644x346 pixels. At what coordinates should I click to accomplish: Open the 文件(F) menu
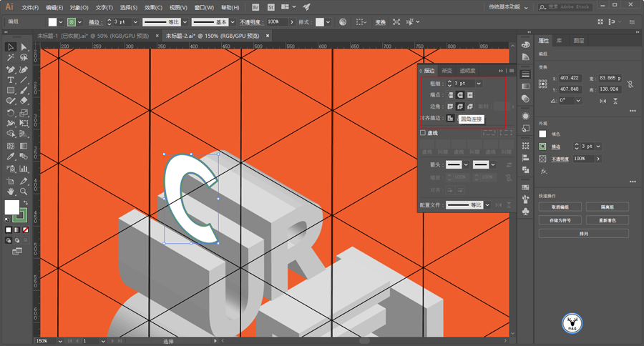[30, 7]
